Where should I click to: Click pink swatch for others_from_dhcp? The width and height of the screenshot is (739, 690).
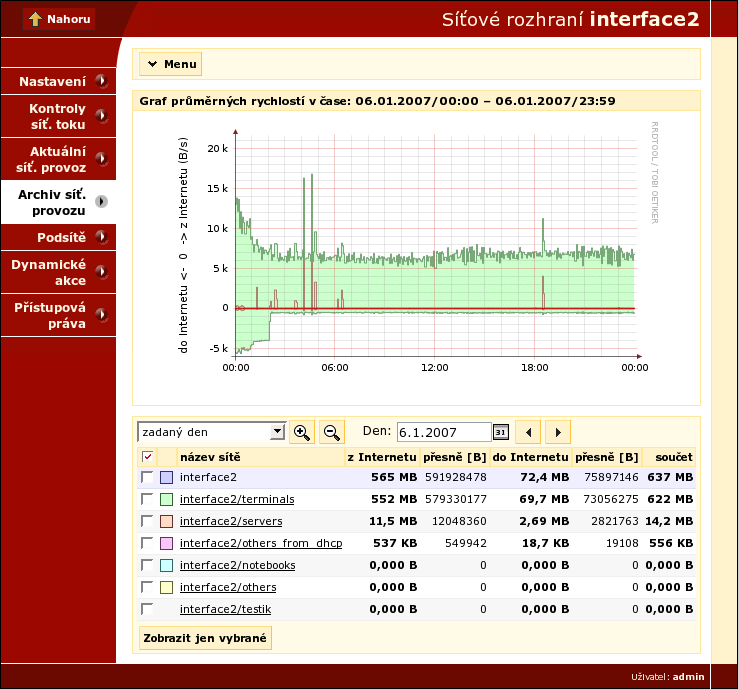pos(166,543)
